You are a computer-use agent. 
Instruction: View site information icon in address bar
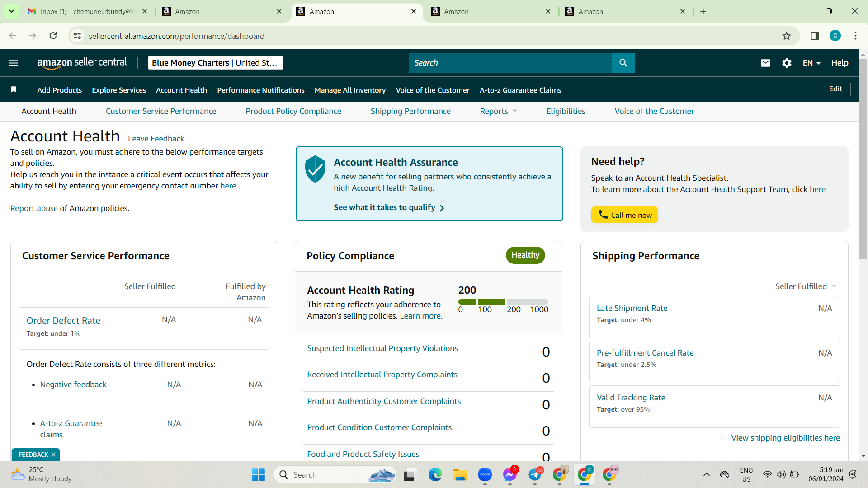coord(78,36)
